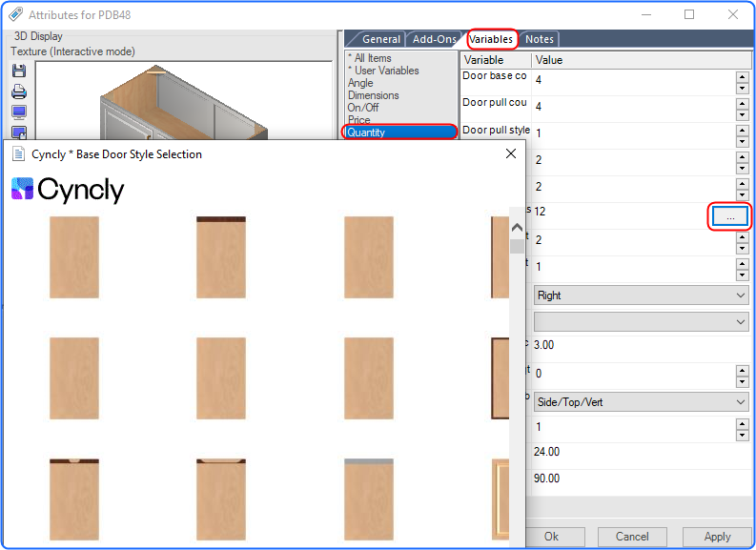Select the gold-framed door style in third row

pos(501,499)
